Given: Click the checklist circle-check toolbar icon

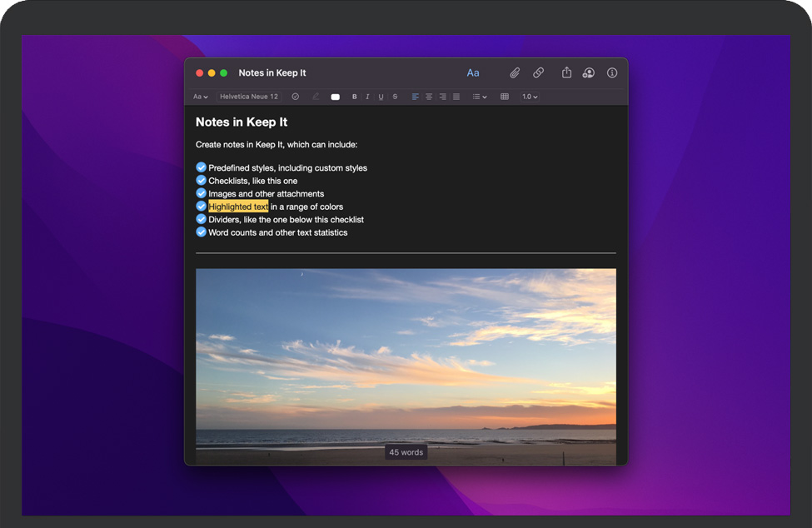Looking at the screenshot, I should pyautogui.click(x=296, y=97).
